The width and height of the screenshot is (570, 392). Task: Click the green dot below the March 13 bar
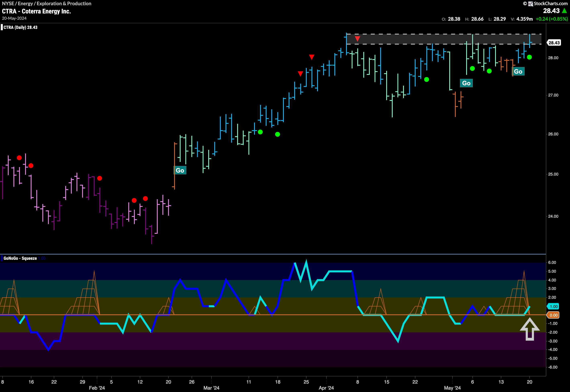click(x=260, y=132)
